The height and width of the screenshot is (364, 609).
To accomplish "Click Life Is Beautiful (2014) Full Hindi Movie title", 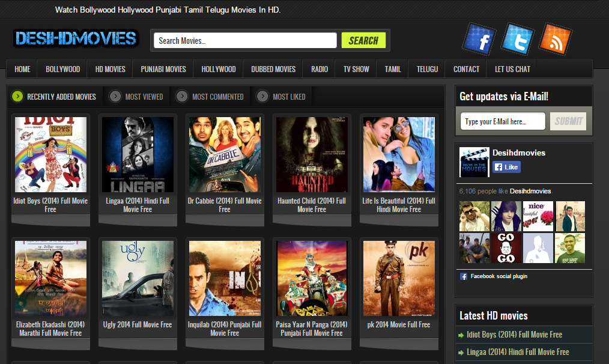I will [399, 205].
